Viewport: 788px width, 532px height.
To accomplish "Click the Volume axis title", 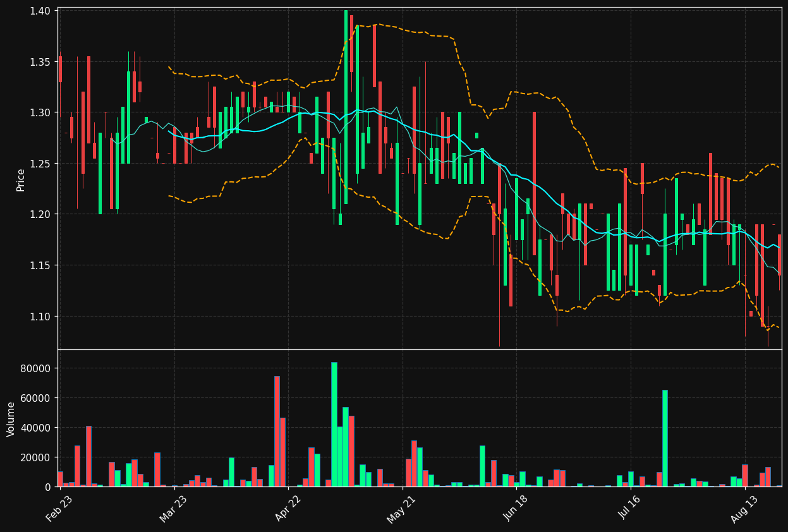I will click(11, 419).
